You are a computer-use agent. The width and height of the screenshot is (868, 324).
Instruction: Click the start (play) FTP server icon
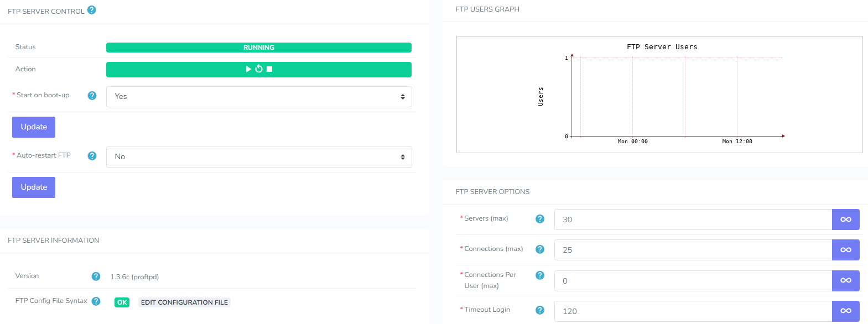[x=248, y=69]
